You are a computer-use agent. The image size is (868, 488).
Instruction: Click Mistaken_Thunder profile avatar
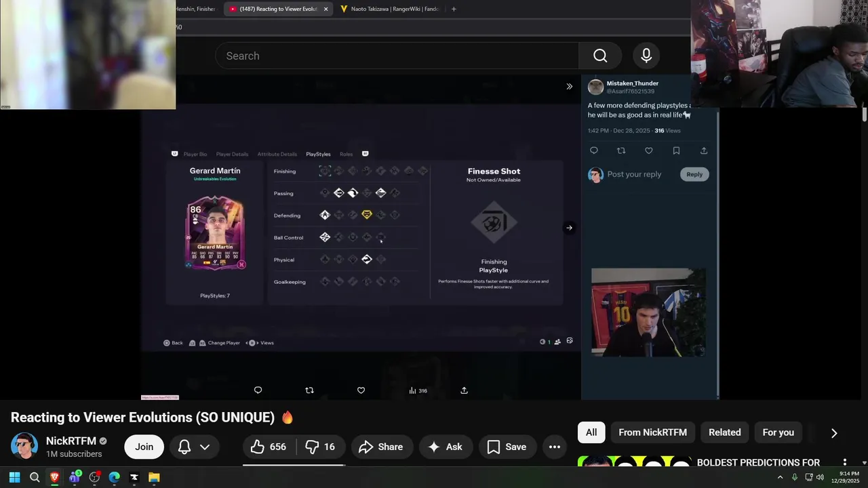click(x=595, y=87)
